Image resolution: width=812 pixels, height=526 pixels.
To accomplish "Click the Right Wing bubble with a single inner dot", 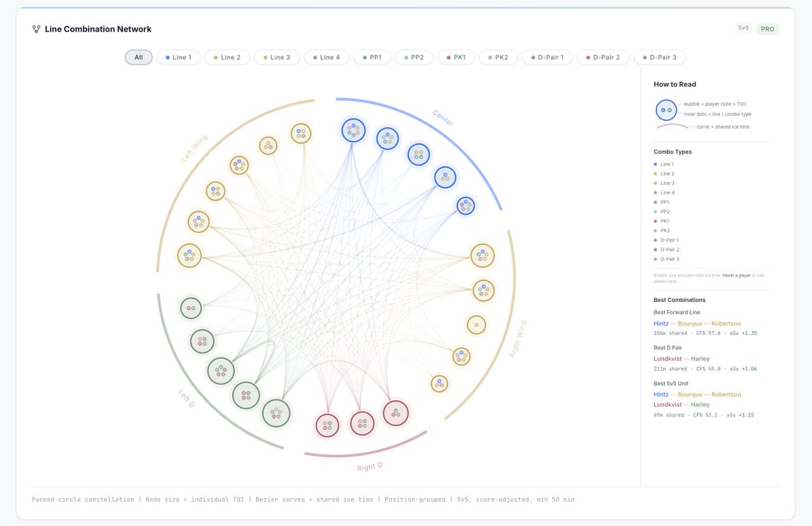I will (476, 325).
